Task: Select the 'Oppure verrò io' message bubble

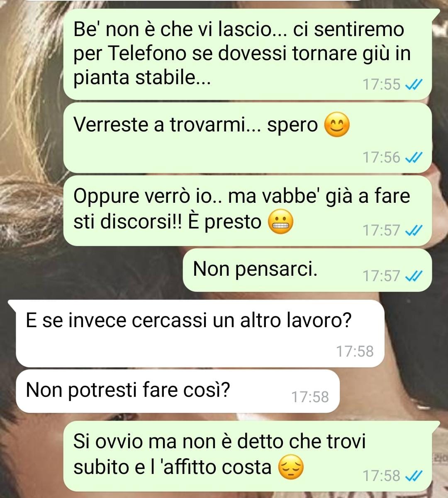Action: coord(248,211)
